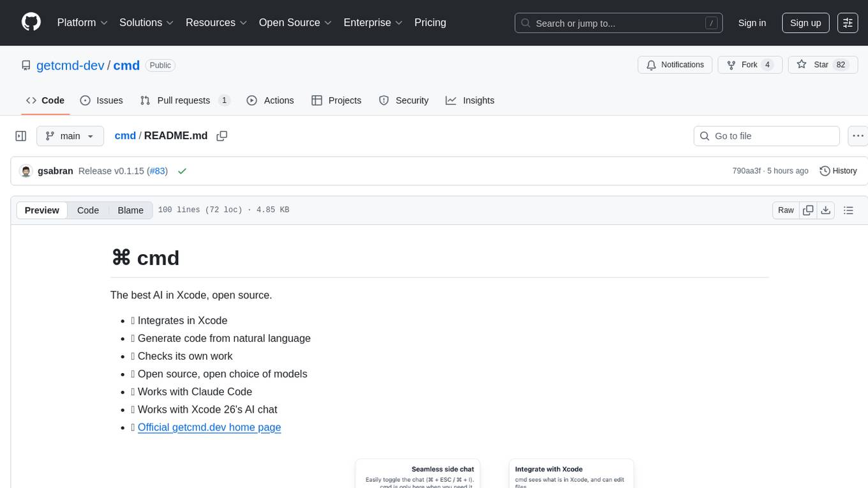
Task: Select the Preview file view
Action: (x=42, y=210)
